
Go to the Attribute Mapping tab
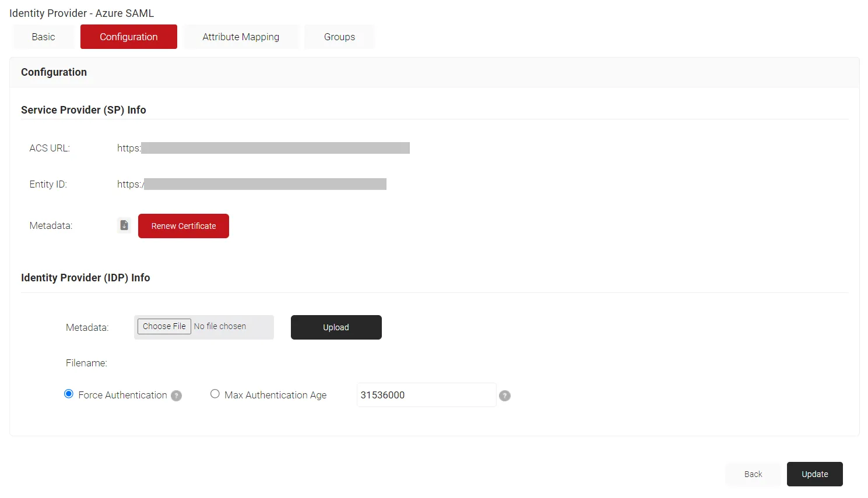point(241,37)
